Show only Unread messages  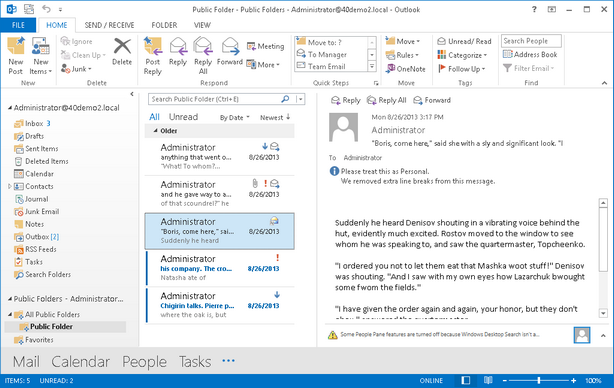click(x=183, y=117)
